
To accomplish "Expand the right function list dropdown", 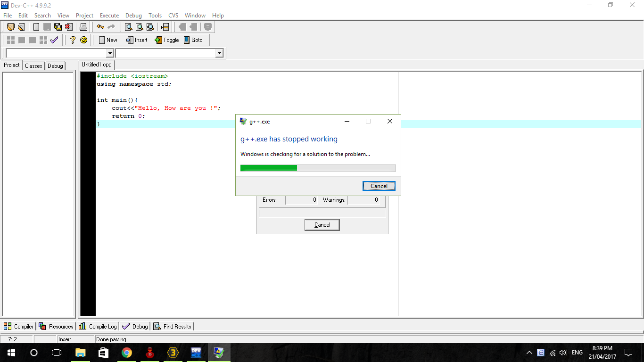I will [x=219, y=53].
